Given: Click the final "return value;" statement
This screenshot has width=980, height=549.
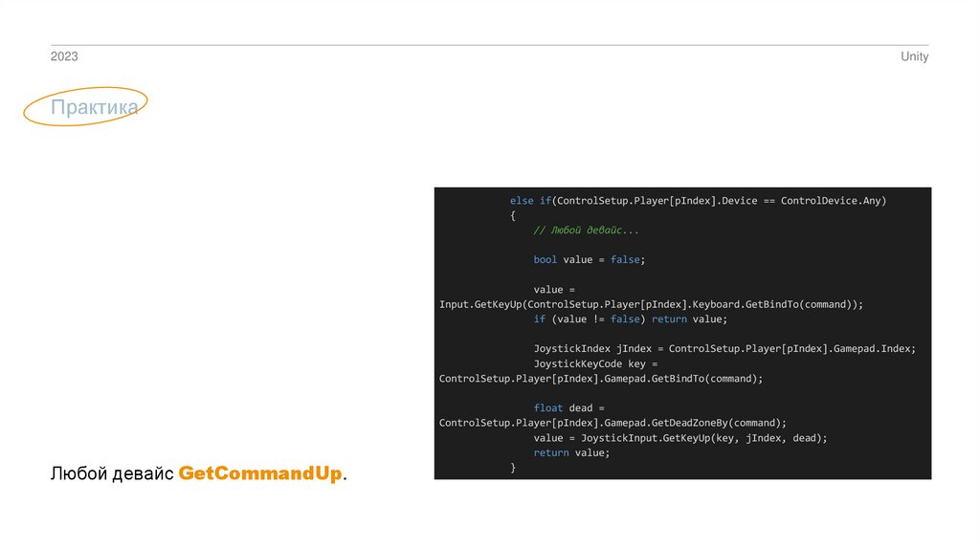Looking at the screenshot, I should click(x=571, y=452).
